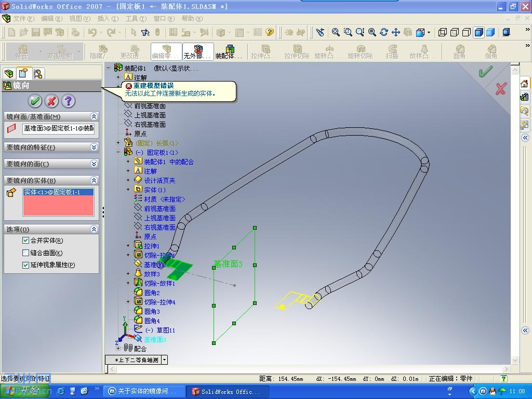532x399 pixels.
Task: Click the mirror plane input field 基准面3
Action: pyautogui.click(x=59, y=129)
